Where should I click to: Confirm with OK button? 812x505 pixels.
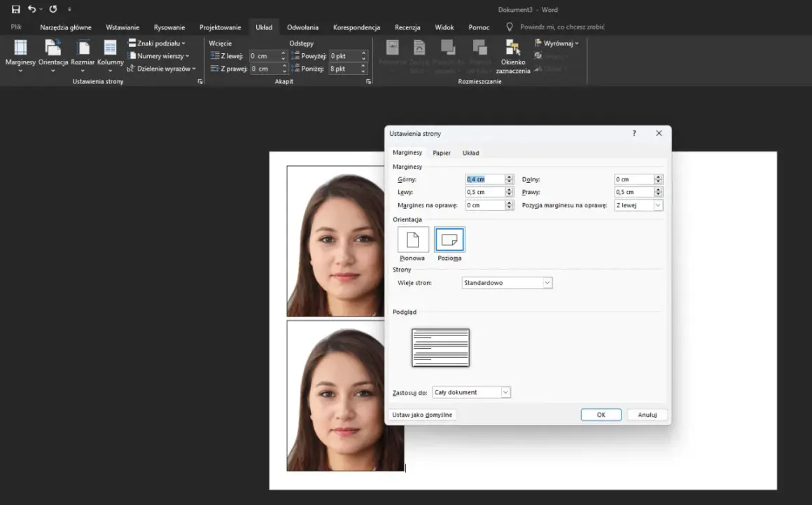(x=601, y=415)
